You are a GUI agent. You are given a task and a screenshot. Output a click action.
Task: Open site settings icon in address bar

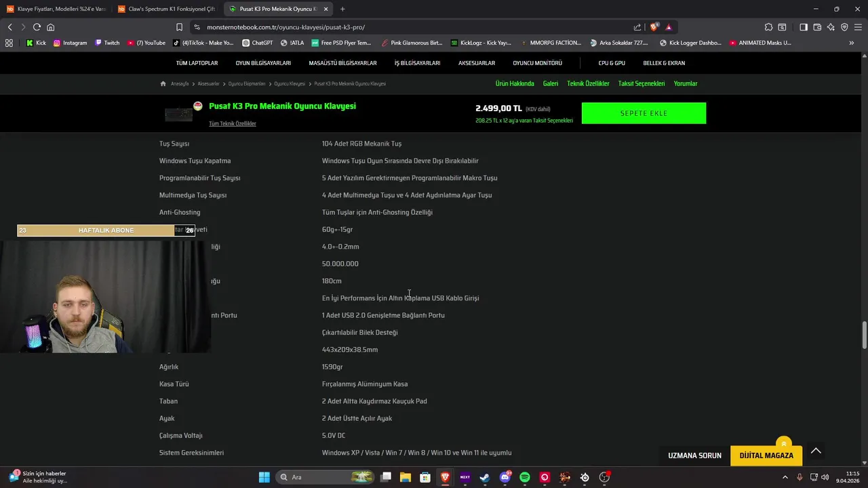(x=197, y=27)
